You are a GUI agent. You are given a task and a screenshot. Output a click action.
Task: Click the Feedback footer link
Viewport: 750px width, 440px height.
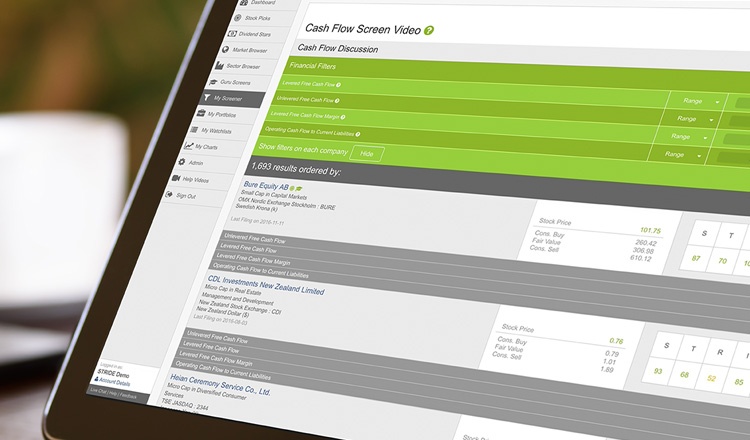pos(128,396)
